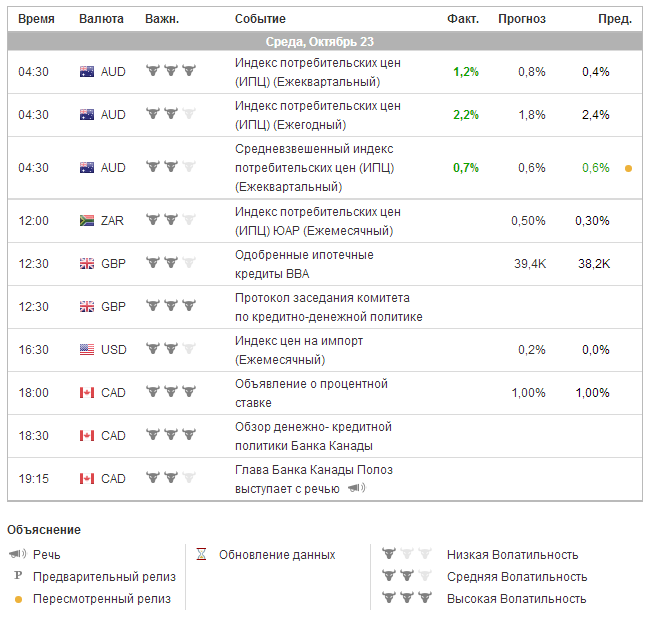
Task: Click the three-bull high volatility legend icon
Action: (405, 598)
